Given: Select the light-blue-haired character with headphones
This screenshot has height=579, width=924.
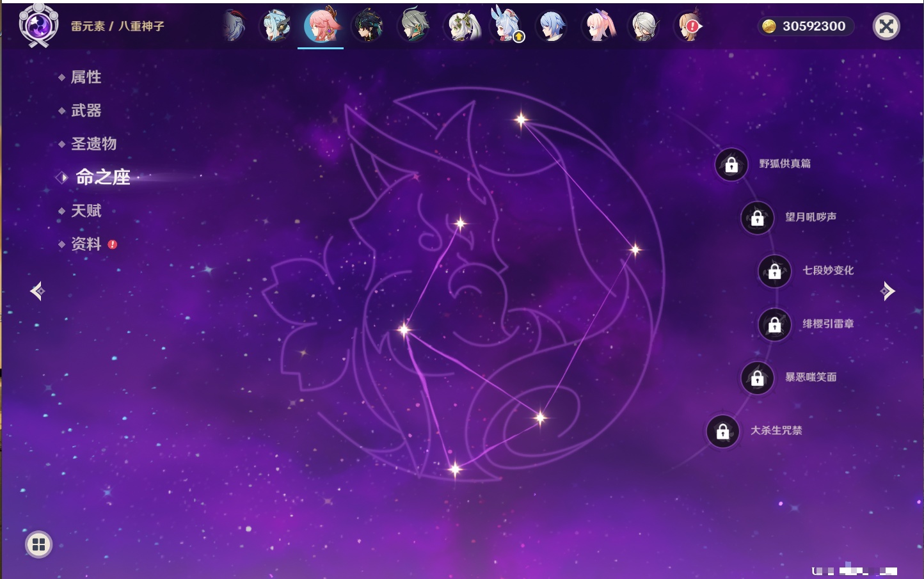Looking at the screenshot, I should (x=276, y=26).
